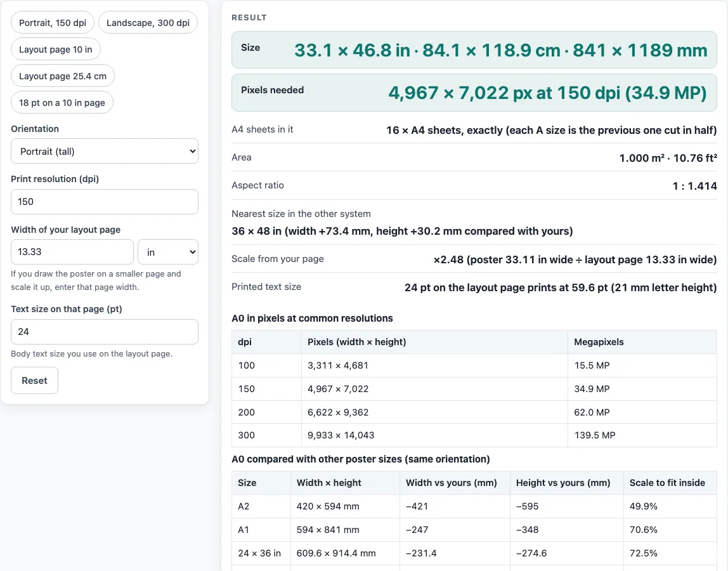Open the layout page width unit dropdown
Image resolution: width=728 pixels, height=571 pixels.
[168, 252]
